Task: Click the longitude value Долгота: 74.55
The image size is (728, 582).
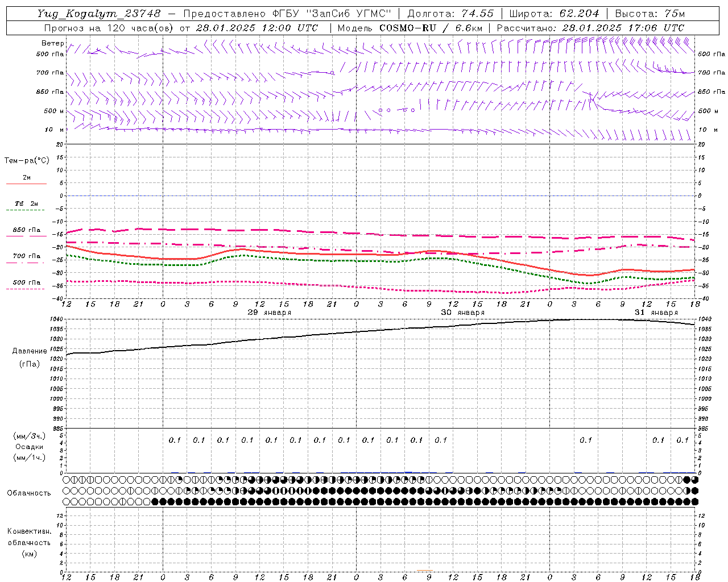Action: pyautogui.click(x=450, y=14)
